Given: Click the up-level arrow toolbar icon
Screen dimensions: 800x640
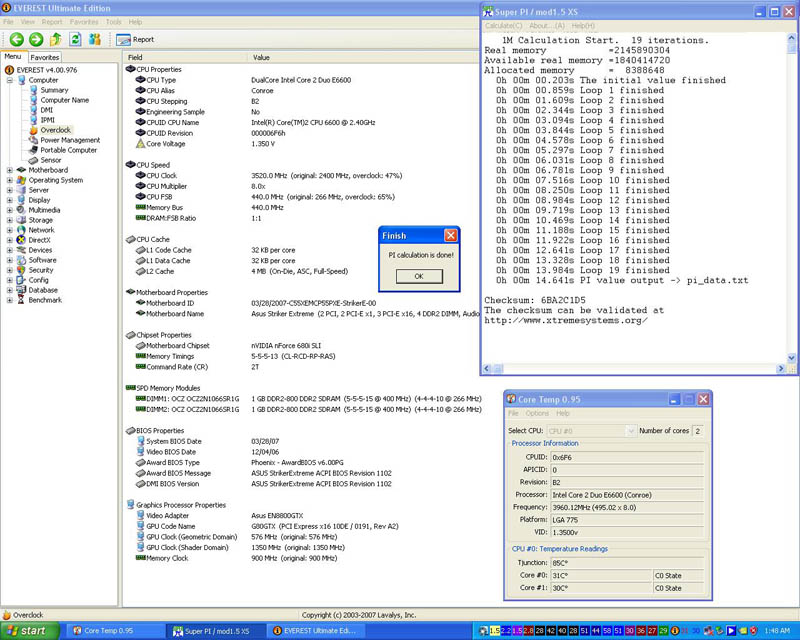Looking at the screenshot, I should click(56, 39).
